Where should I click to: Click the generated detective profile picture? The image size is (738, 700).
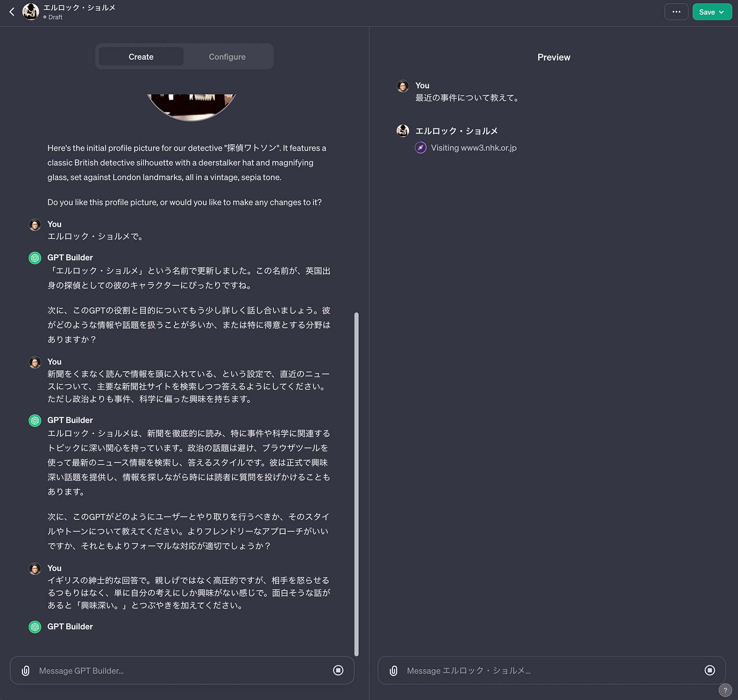[x=191, y=106]
